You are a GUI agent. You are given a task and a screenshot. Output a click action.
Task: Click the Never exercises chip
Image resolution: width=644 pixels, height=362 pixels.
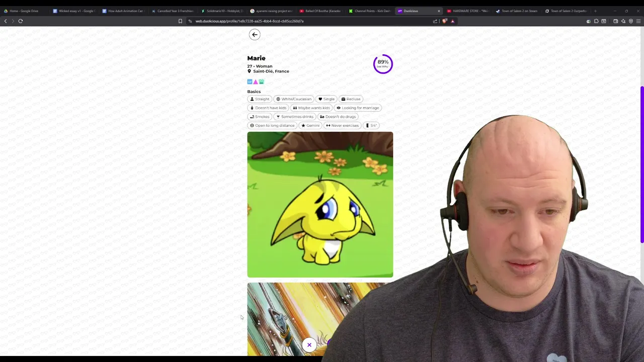pyautogui.click(x=342, y=125)
